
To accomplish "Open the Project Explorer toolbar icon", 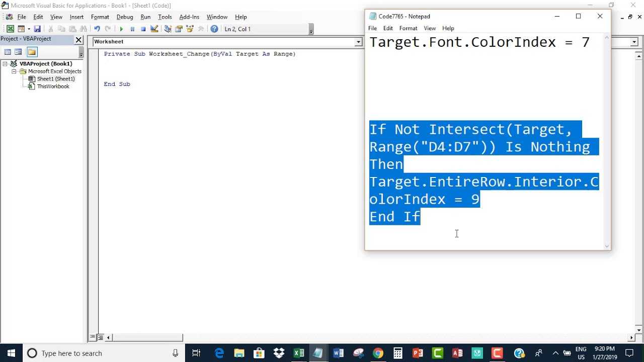I will (168, 29).
